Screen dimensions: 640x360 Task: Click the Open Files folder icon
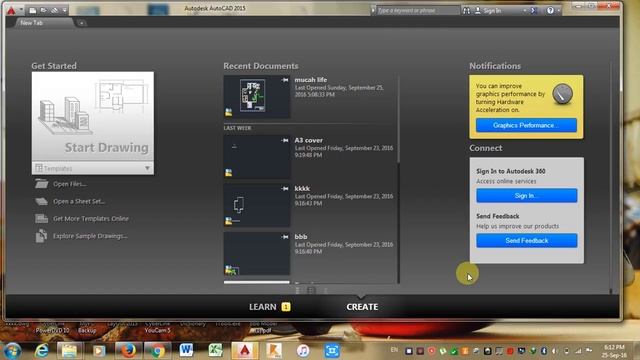click(x=41, y=184)
